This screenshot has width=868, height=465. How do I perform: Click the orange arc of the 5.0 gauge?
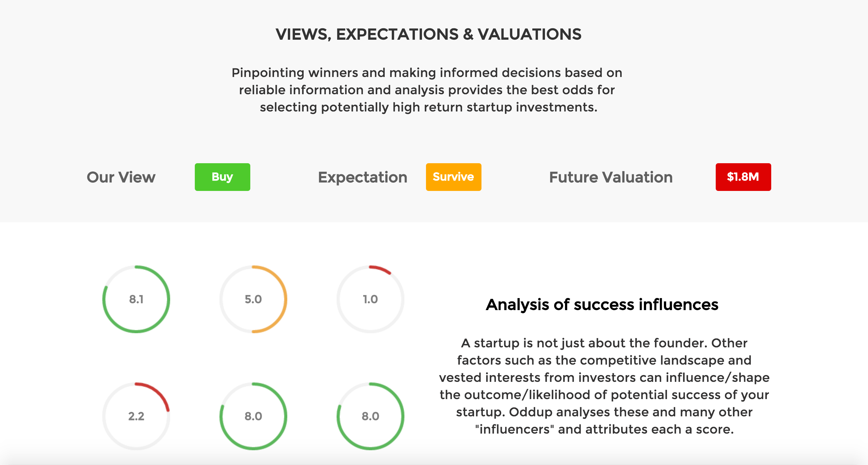285,299
